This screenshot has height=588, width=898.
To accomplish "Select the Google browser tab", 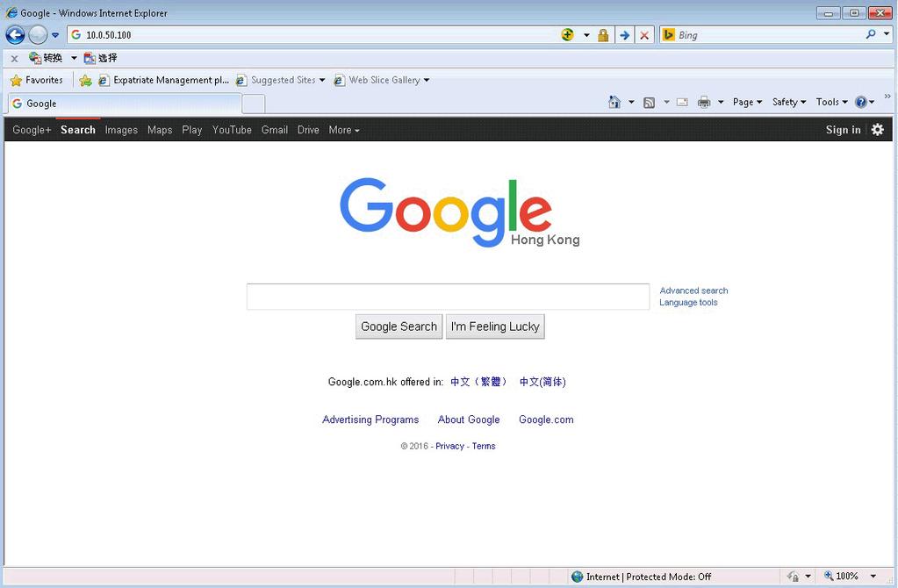I will pyautogui.click(x=125, y=104).
